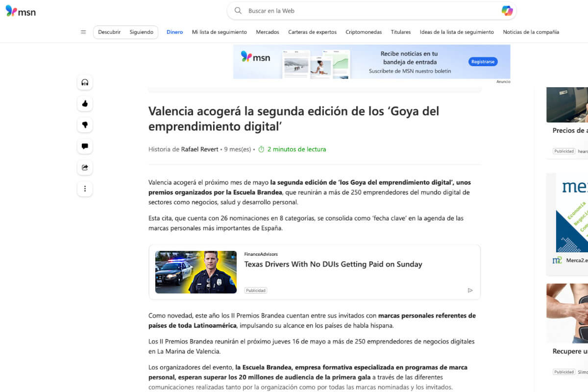Share the article via the share icon
The width and height of the screenshot is (588, 392).
(85, 167)
